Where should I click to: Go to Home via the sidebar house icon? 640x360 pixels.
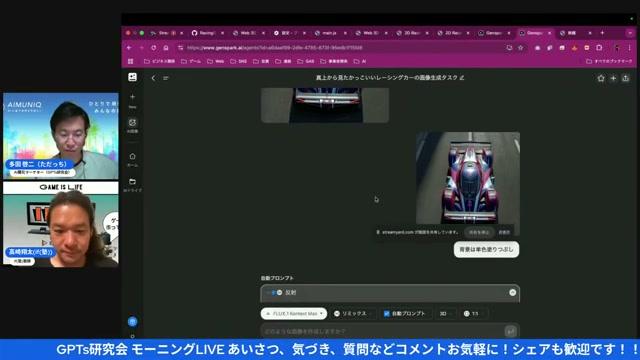132,156
